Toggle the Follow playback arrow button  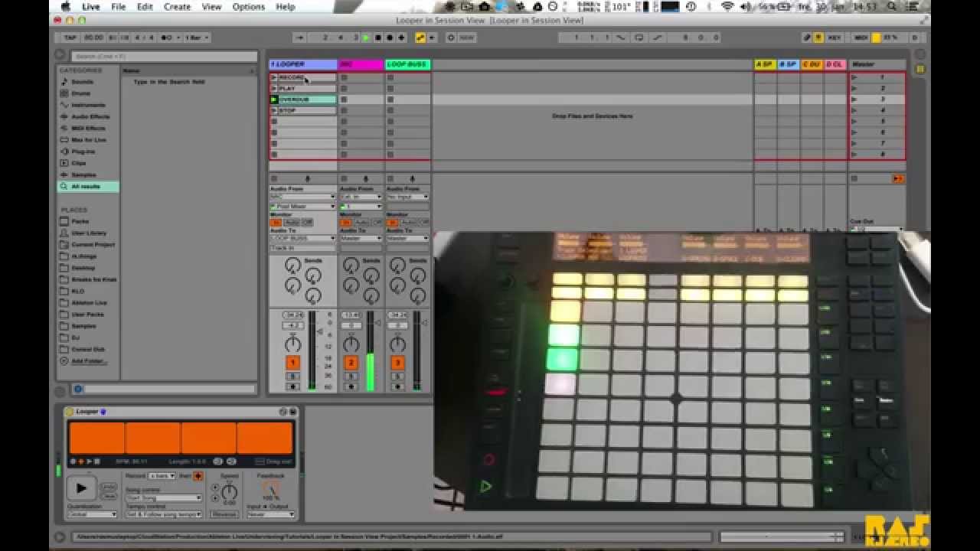pyautogui.click(x=300, y=37)
